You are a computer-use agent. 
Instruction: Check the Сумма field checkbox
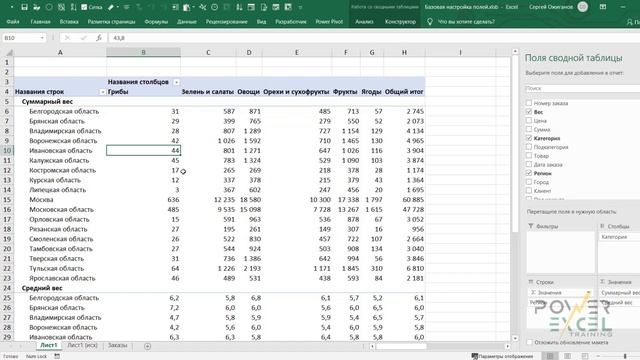529,129
